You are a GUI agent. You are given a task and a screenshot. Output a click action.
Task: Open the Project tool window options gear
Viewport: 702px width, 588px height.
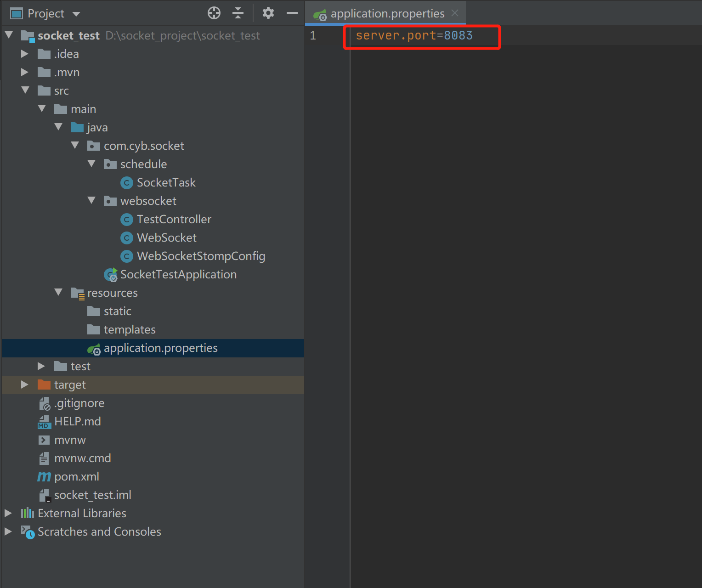(x=268, y=13)
